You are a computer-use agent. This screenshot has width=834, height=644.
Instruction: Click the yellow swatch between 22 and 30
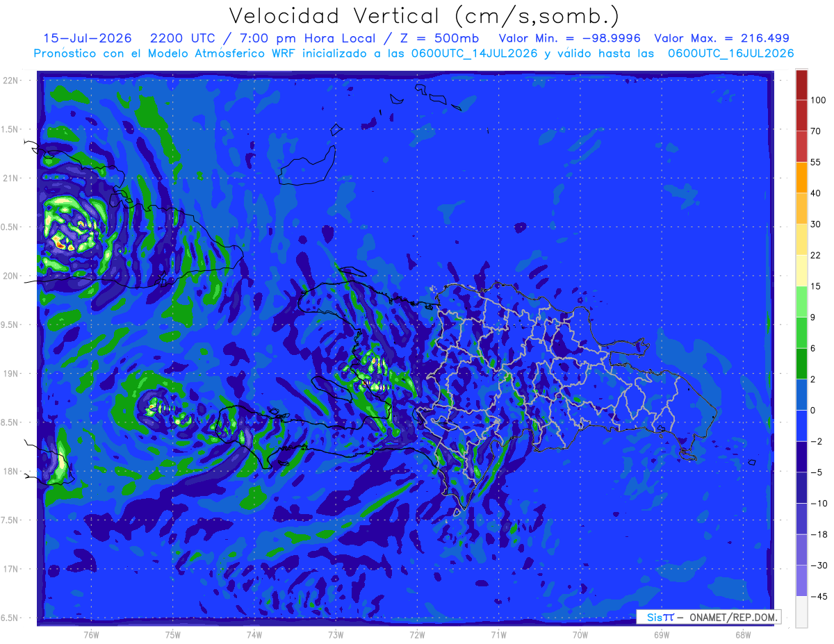coord(801,240)
